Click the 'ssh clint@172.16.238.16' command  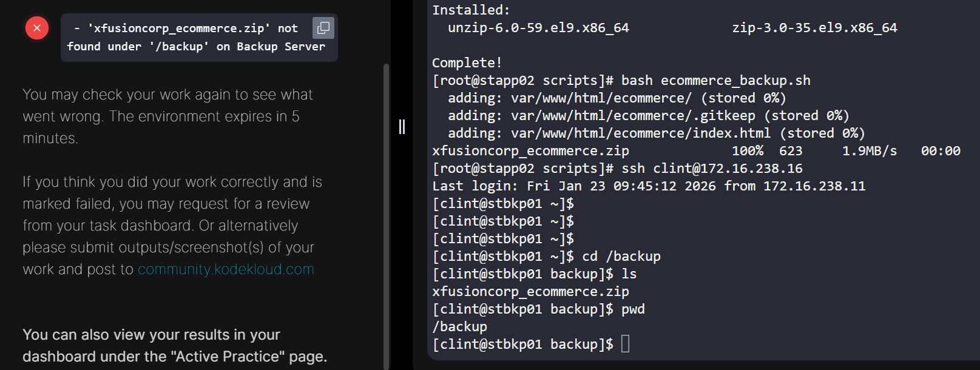(x=712, y=168)
